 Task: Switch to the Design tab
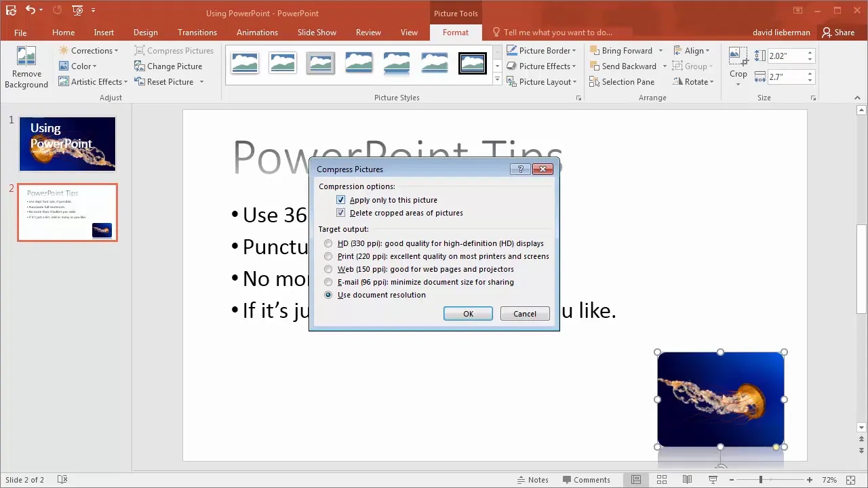(x=145, y=33)
